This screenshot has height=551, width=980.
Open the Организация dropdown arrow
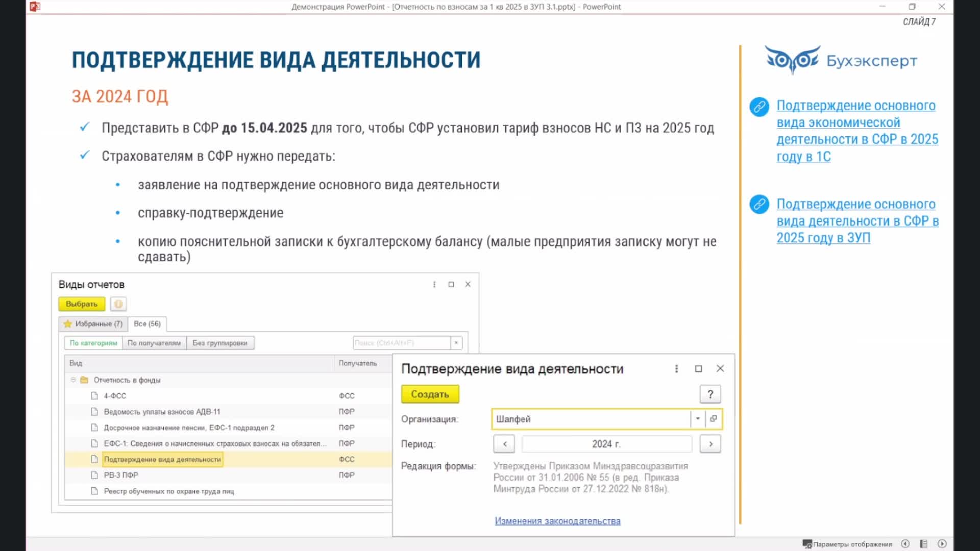point(697,418)
